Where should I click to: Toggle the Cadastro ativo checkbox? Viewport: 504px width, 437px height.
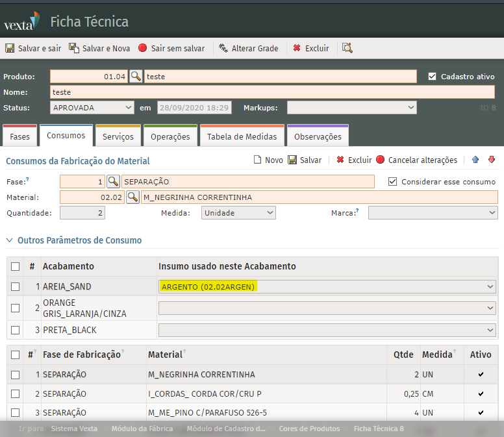click(433, 77)
